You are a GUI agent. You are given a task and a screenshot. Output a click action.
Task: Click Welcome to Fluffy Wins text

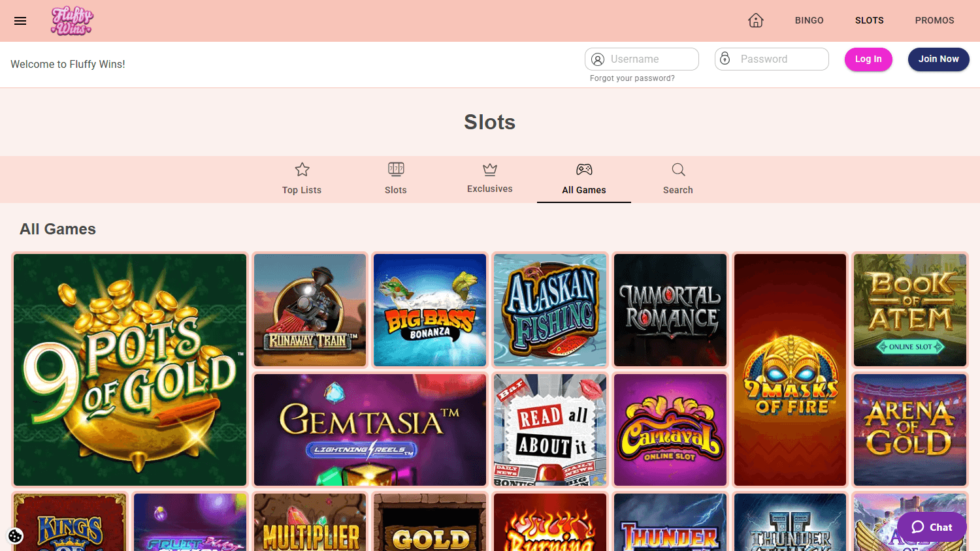point(68,64)
